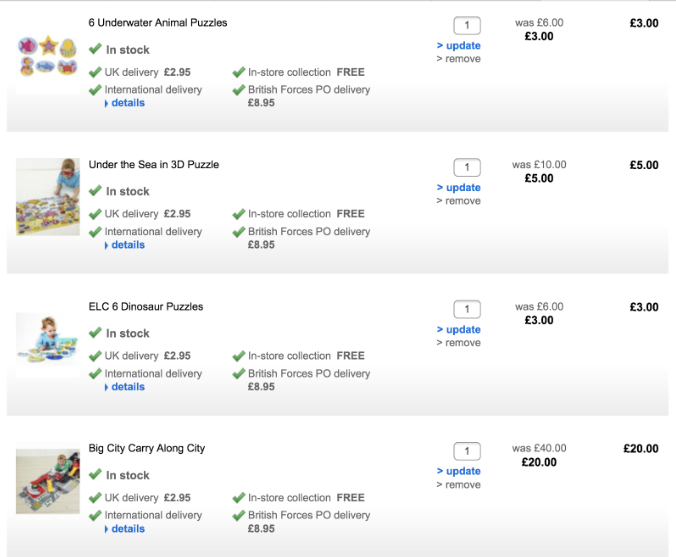676x557 pixels.
Task: Open the ELC 6 Dinosaur Puzzles thumbnail image
Action: [47, 341]
